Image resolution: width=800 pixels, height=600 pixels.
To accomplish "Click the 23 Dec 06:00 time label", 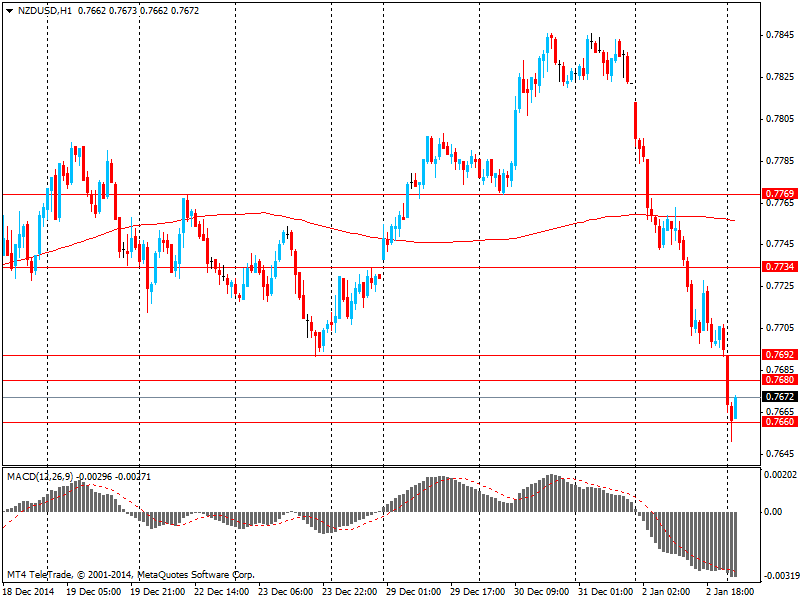I will [286, 591].
